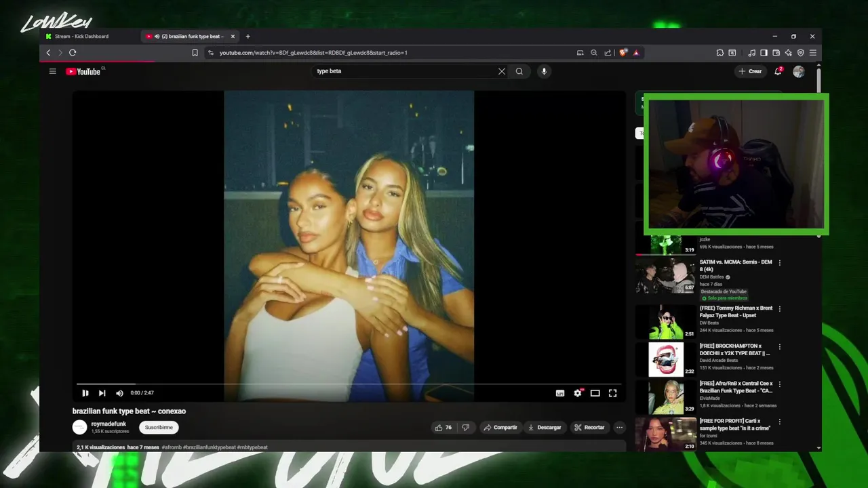Click the zoom magnifier in address bar
This screenshot has width=868, height=488.
point(594,53)
